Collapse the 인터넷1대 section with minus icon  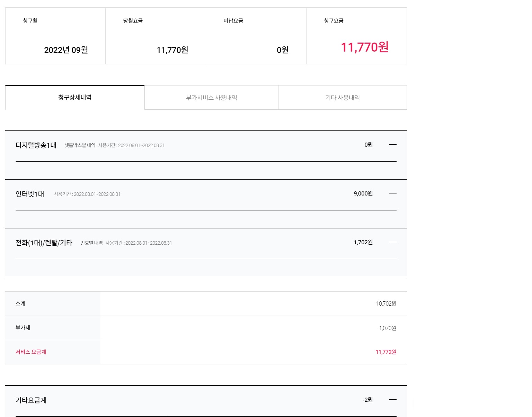tap(393, 193)
